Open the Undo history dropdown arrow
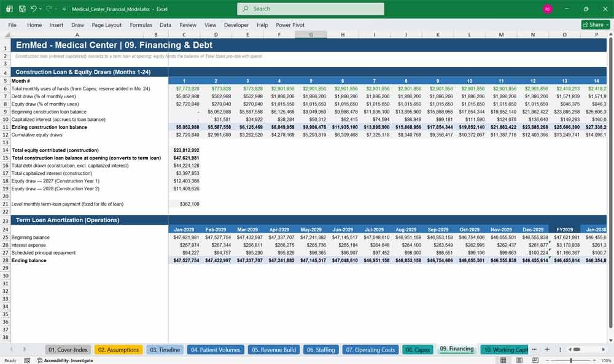 point(41,9)
